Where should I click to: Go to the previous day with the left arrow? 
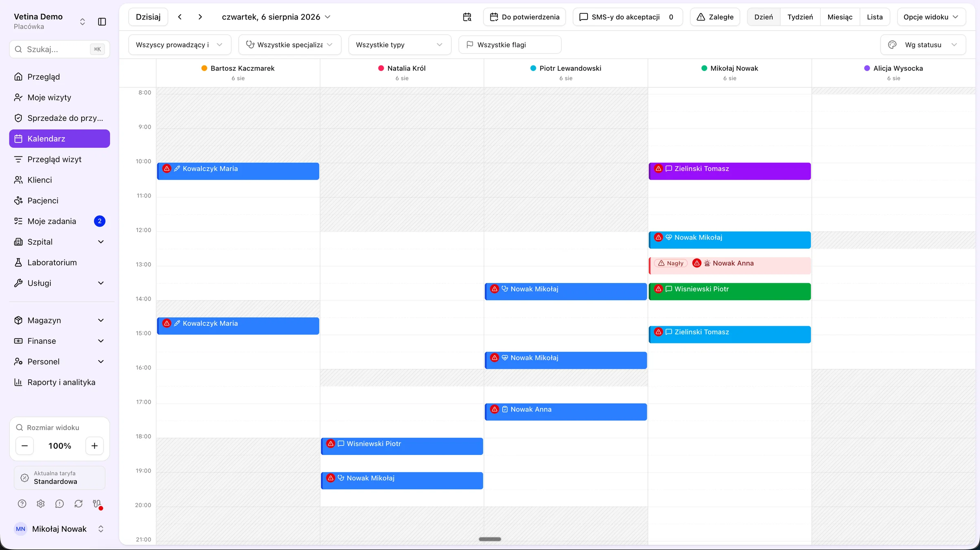180,17
